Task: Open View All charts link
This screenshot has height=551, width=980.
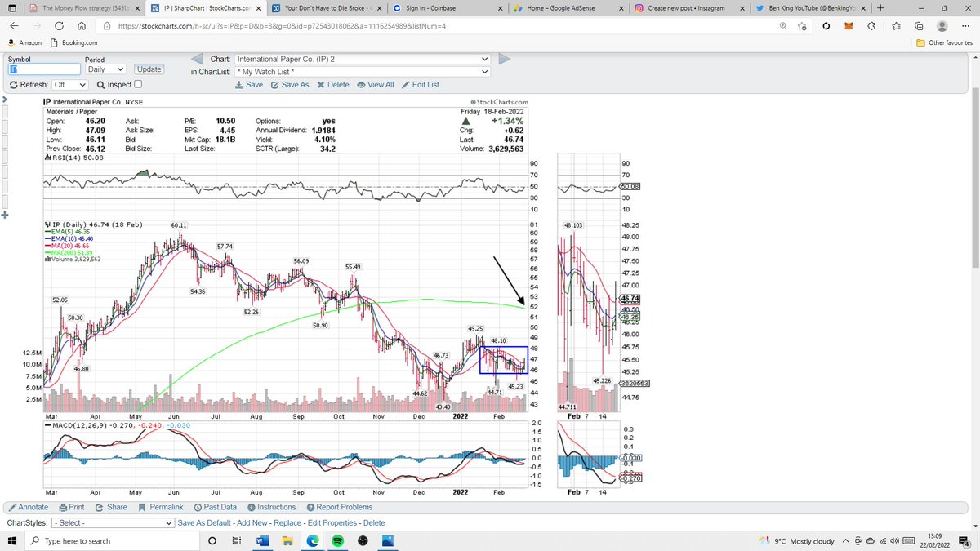Action: (376, 85)
